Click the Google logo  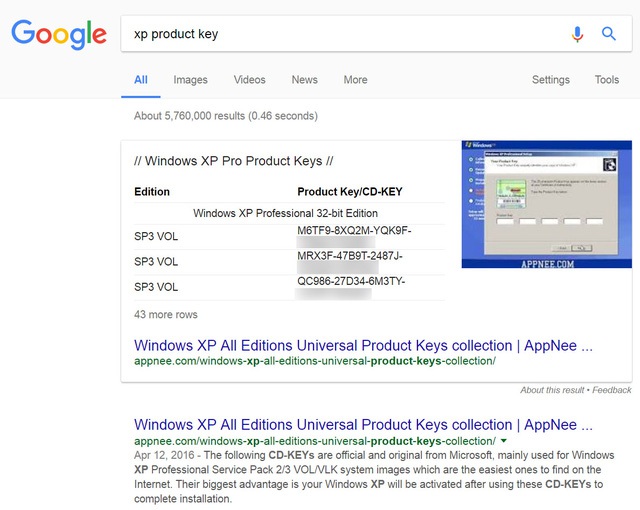point(59,34)
